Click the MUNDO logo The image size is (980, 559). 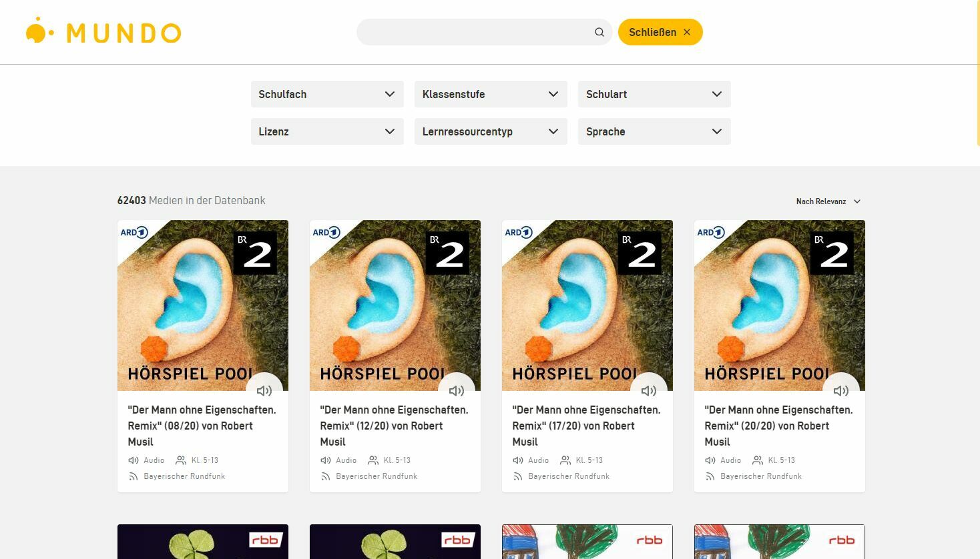point(103,31)
